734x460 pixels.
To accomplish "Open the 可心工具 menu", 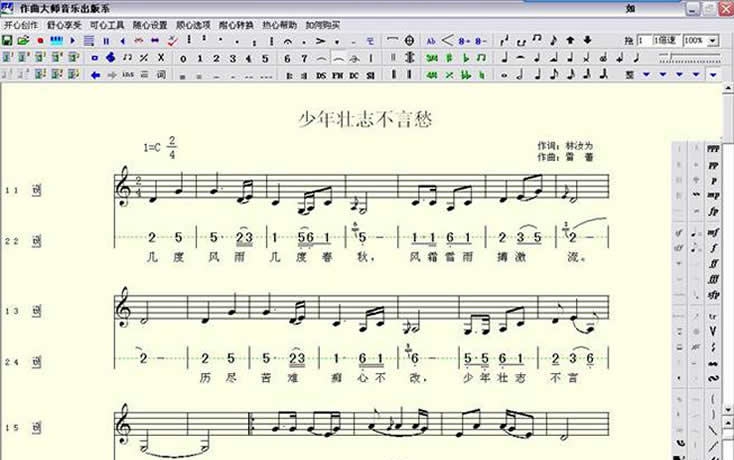I will [107, 25].
